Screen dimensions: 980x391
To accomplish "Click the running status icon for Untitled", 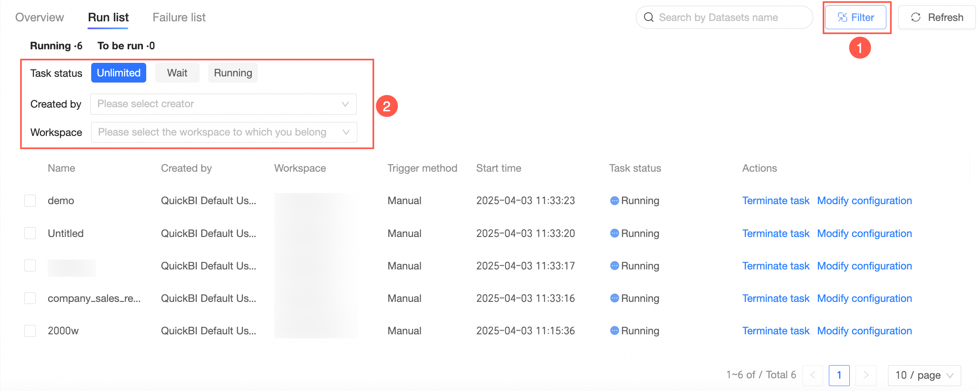I will tap(614, 233).
